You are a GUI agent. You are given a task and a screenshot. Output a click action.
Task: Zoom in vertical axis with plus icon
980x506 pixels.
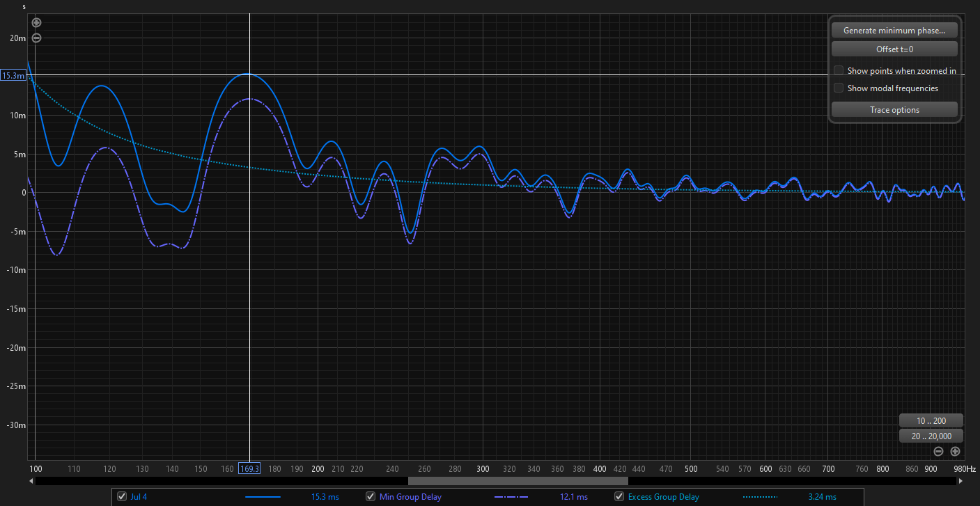coord(36,23)
